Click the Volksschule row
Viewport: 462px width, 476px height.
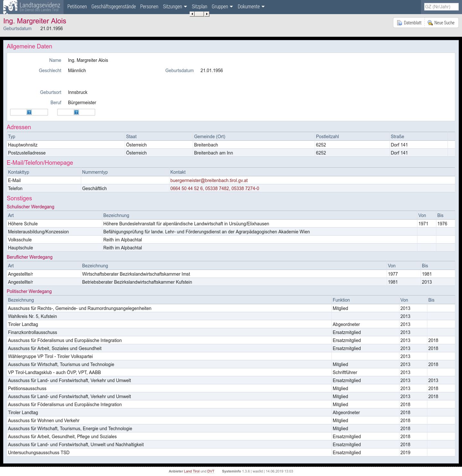click(x=231, y=240)
